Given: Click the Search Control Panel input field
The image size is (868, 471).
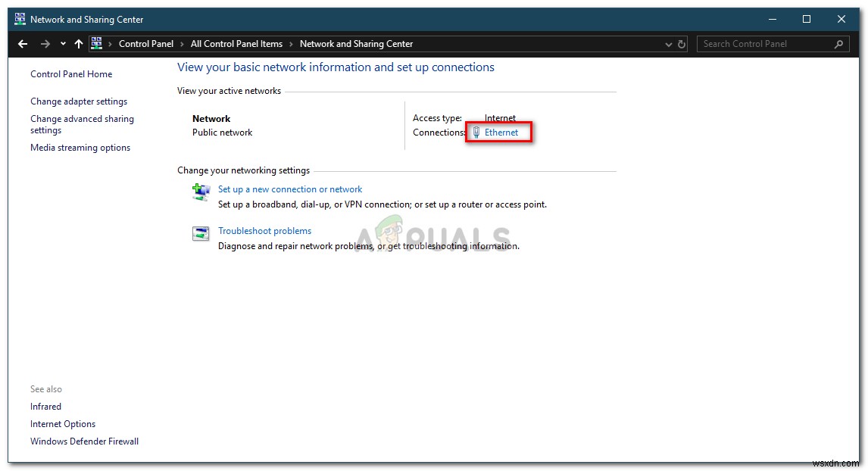Looking at the screenshot, I should click(765, 44).
